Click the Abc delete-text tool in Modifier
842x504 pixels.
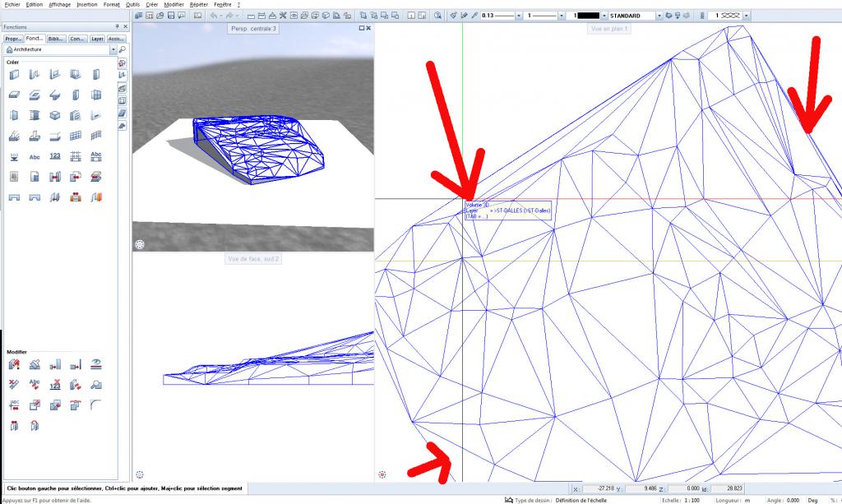(x=35, y=385)
